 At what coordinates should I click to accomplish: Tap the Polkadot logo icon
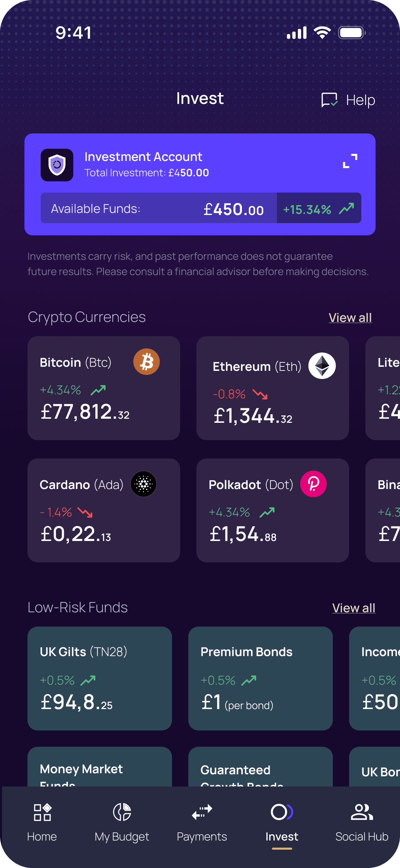(313, 484)
